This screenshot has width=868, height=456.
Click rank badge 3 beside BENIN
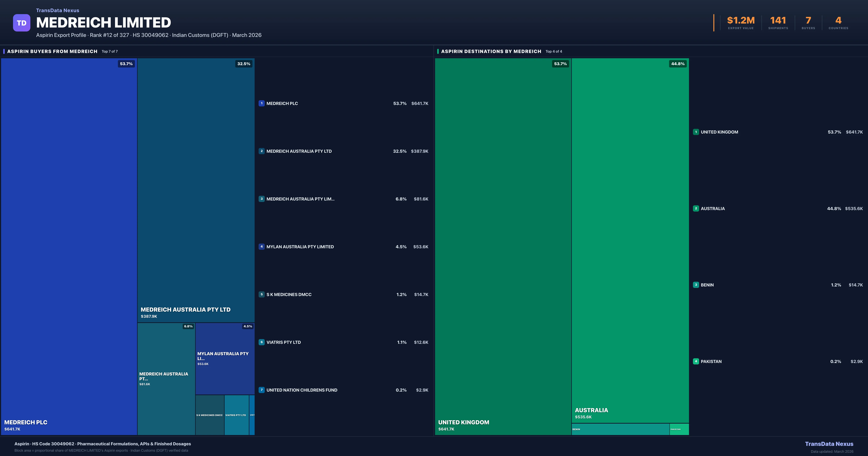pyautogui.click(x=696, y=285)
